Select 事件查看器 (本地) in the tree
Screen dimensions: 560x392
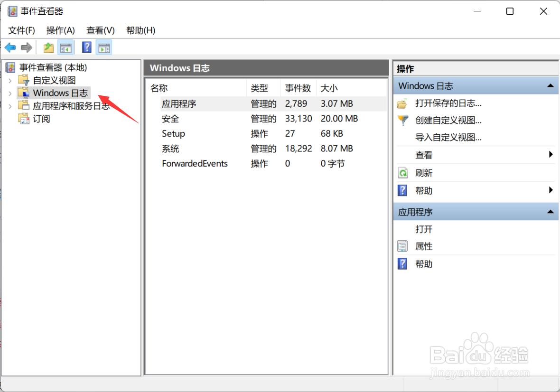[53, 67]
